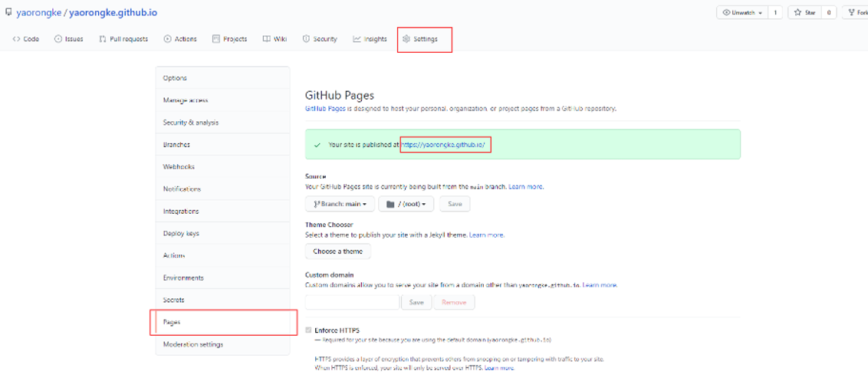This screenshot has width=868, height=381.
Task: Open the Wiki tab
Action: tap(275, 39)
